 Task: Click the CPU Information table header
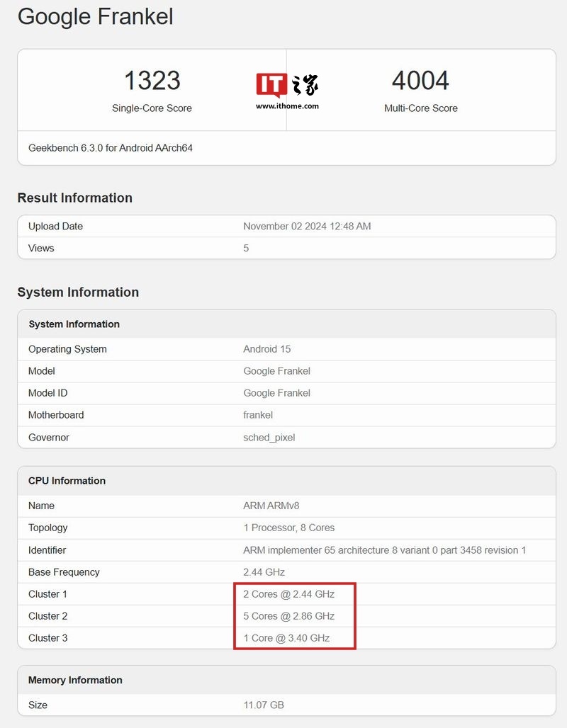67,481
